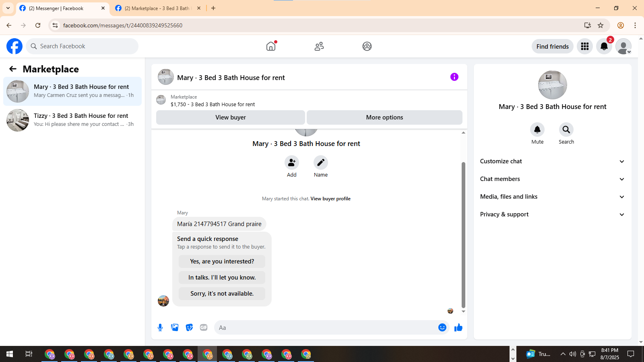This screenshot has height=362, width=644.
Task: Open the Windows notification center
Action: pos(631,354)
